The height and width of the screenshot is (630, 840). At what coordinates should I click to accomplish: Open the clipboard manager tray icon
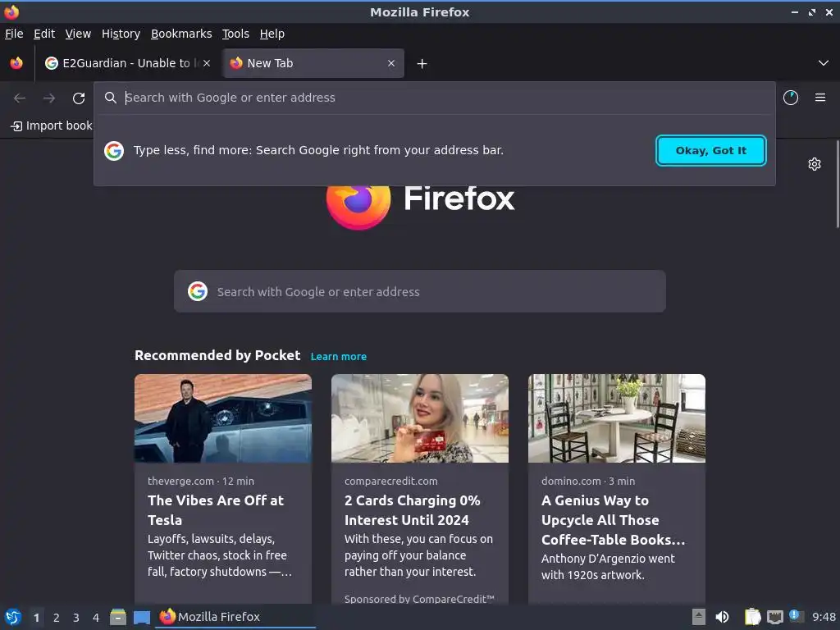753,617
